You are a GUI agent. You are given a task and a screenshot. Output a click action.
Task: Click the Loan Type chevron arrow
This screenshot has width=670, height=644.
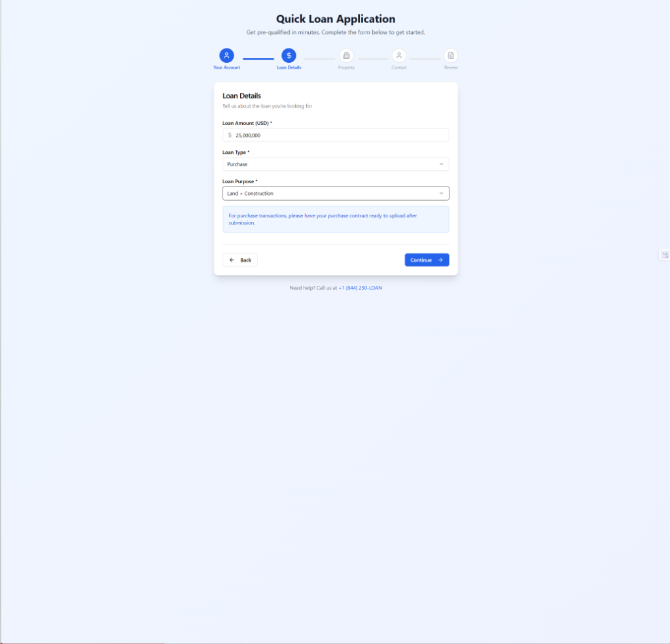(442, 164)
